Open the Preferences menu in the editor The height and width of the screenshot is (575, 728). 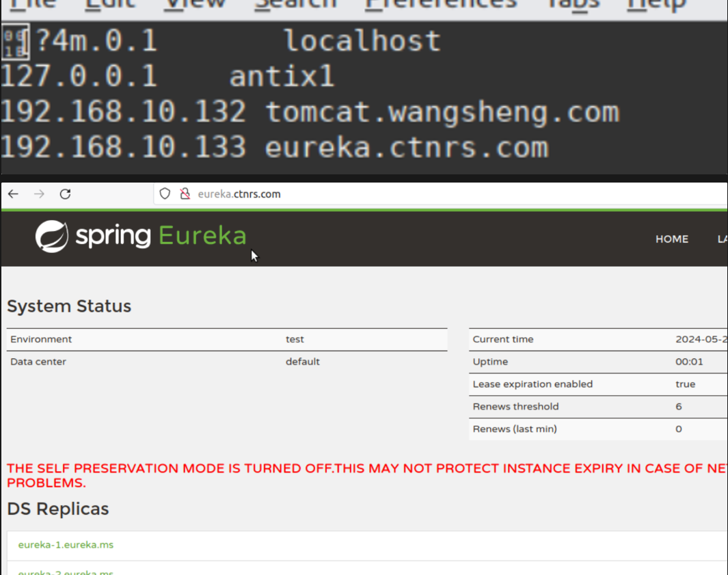[x=441, y=5]
